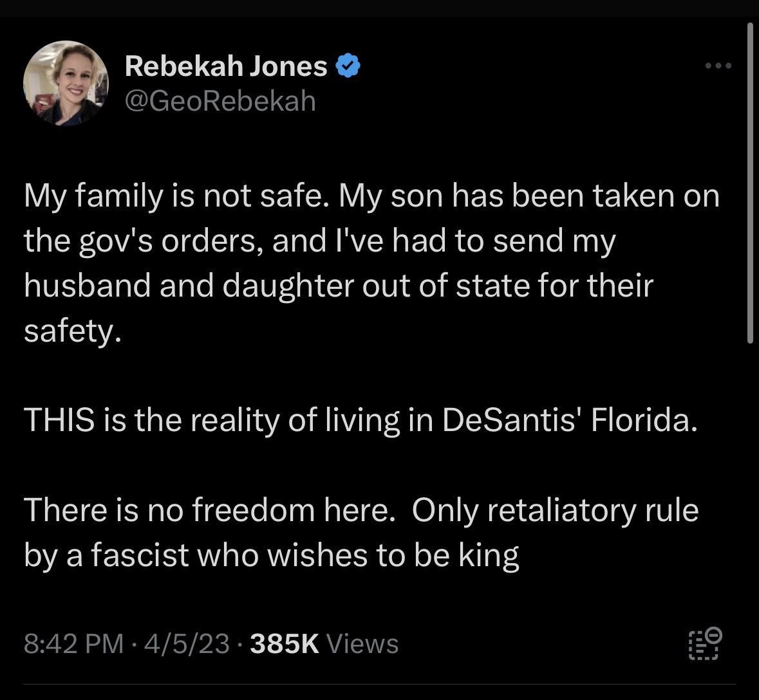
Task: Select the display name Rebekah Jones
Action: pyautogui.click(x=225, y=65)
